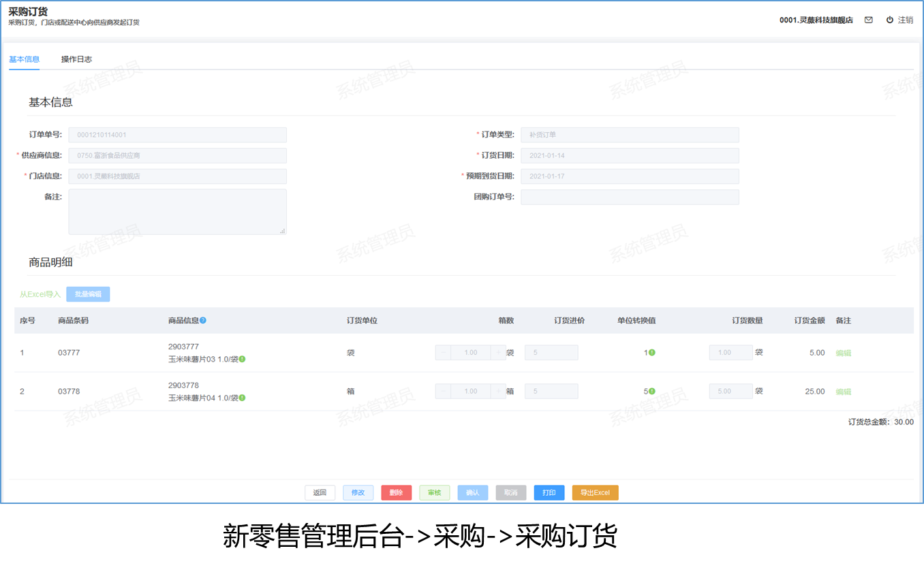Click 订货数量 field in row 03778
Screen dimensions: 924x587
pyautogui.click(x=730, y=392)
